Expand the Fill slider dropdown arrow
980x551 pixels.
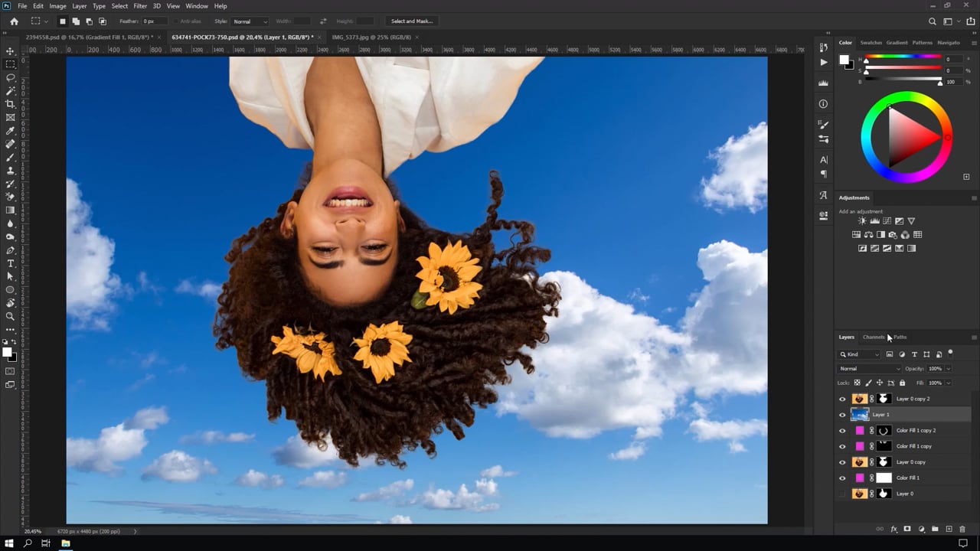click(x=948, y=383)
